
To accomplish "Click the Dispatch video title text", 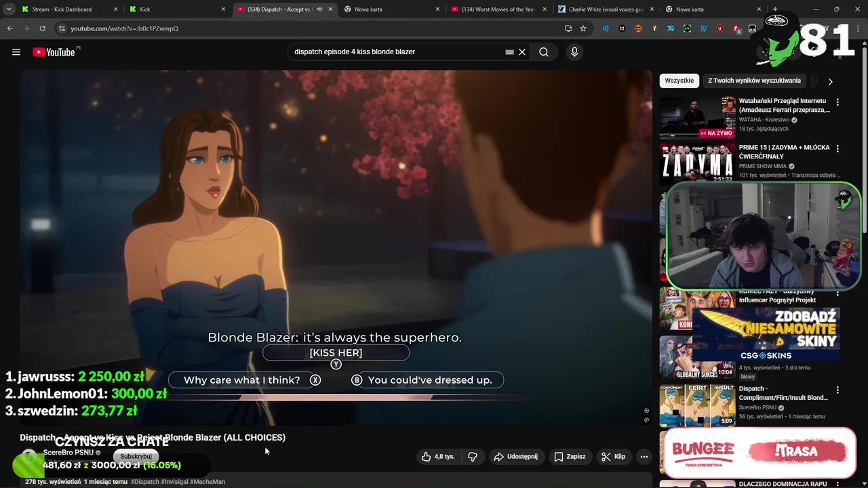I will pyautogui.click(x=153, y=438).
